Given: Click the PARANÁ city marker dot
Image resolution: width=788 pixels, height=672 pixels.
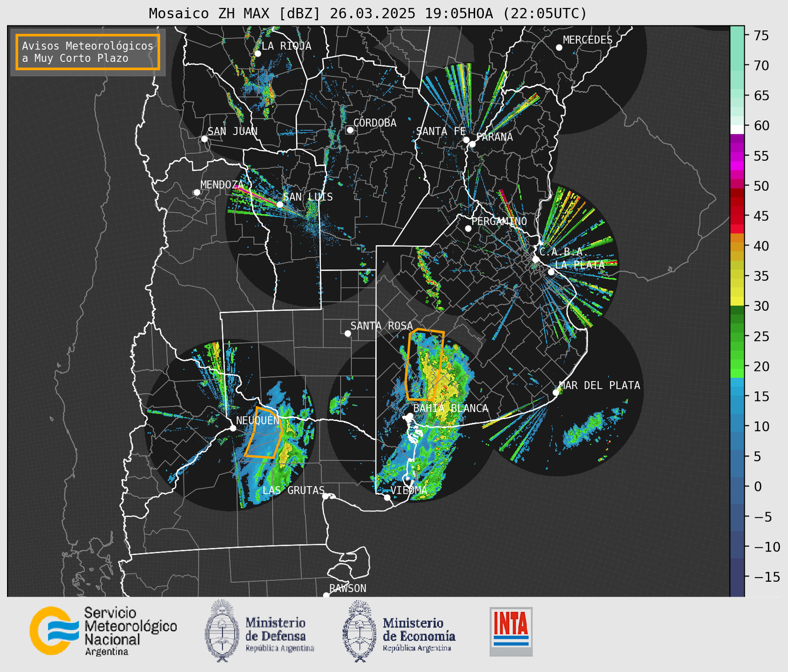Looking at the screenshot, I should 472,144.
